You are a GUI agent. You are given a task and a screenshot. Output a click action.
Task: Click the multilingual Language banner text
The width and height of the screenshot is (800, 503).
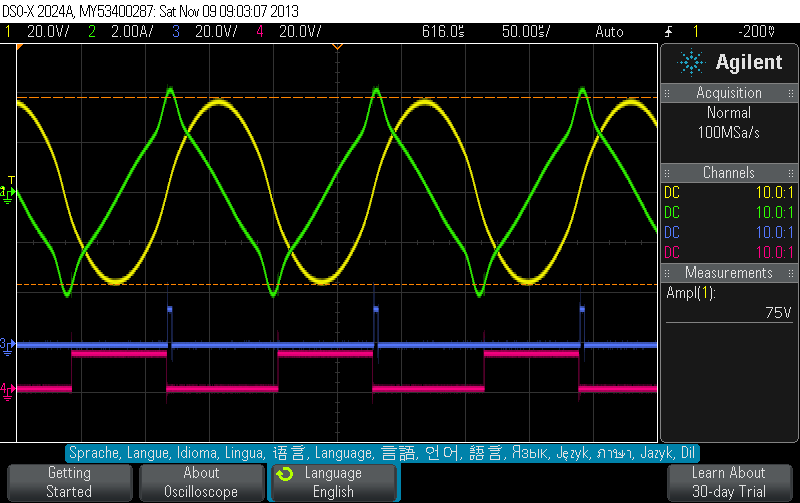(382, 453)
